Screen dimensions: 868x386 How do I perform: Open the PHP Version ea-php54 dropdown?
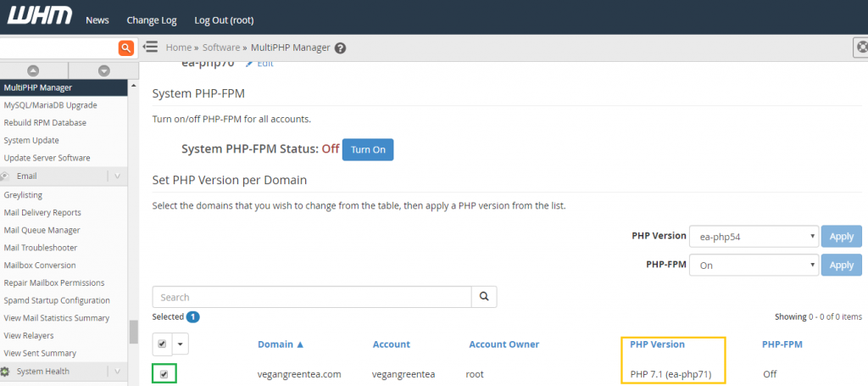point(754,237)
